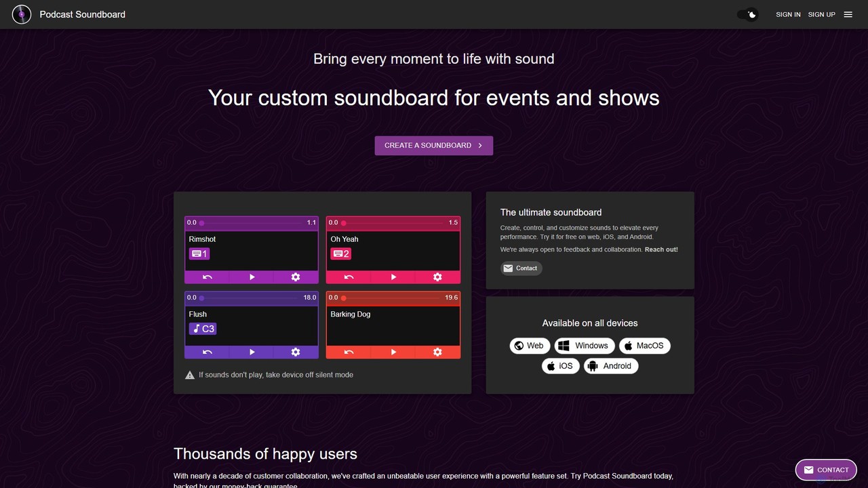
Task: Click the Barking Dog duration value 19.6
Action: (x=452, y=298)
